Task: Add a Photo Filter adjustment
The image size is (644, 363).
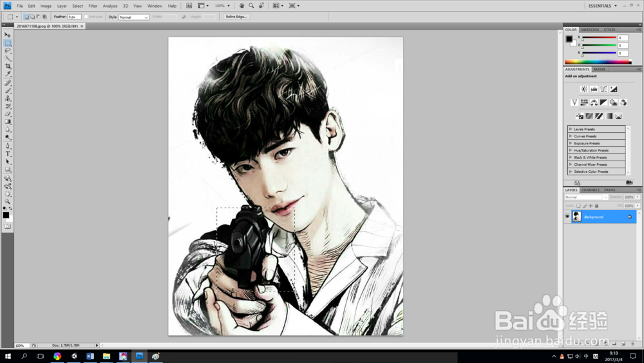Action: coord(613,103)
